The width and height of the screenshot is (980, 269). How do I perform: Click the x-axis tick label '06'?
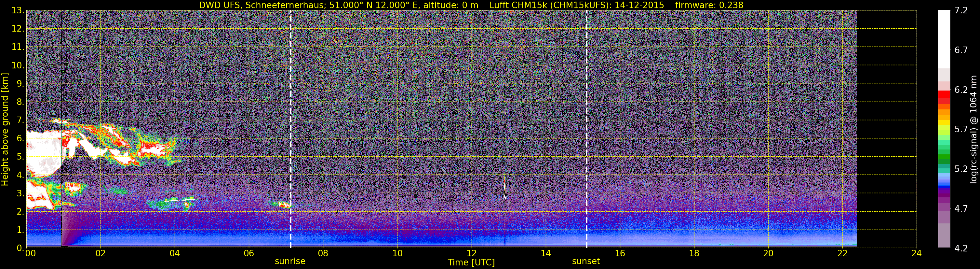249,253
